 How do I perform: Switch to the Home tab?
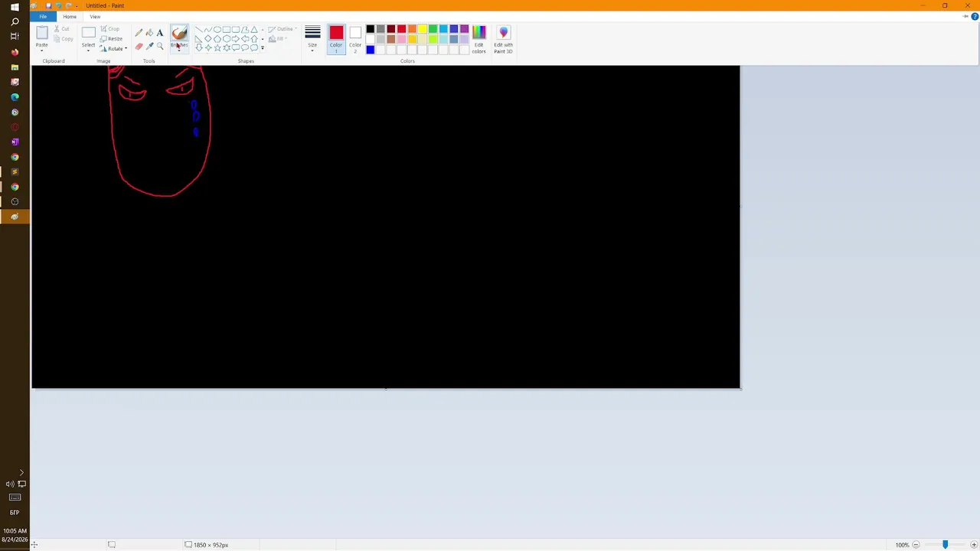point(70,16)
